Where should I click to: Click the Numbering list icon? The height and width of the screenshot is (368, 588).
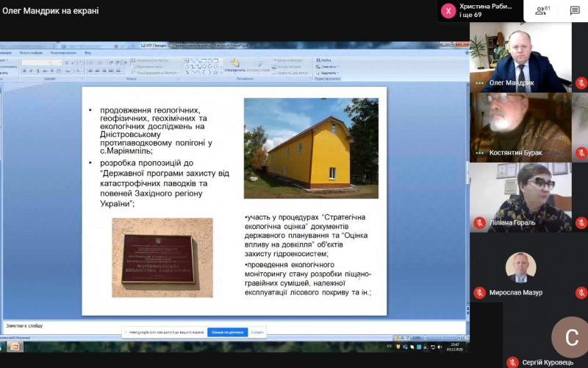click(x=101, y=63)
